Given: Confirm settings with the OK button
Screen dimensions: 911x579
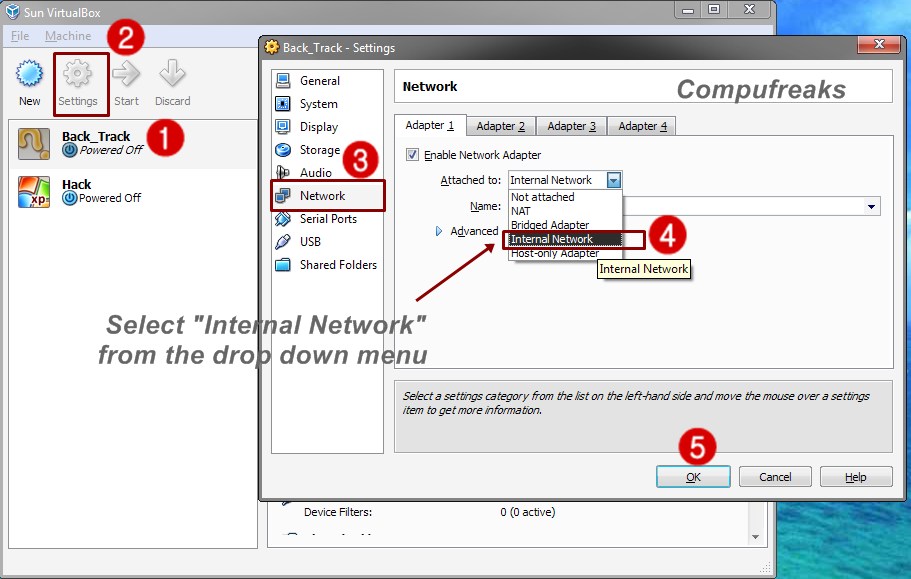Looking at the screenshot, I should pos(693,476).
